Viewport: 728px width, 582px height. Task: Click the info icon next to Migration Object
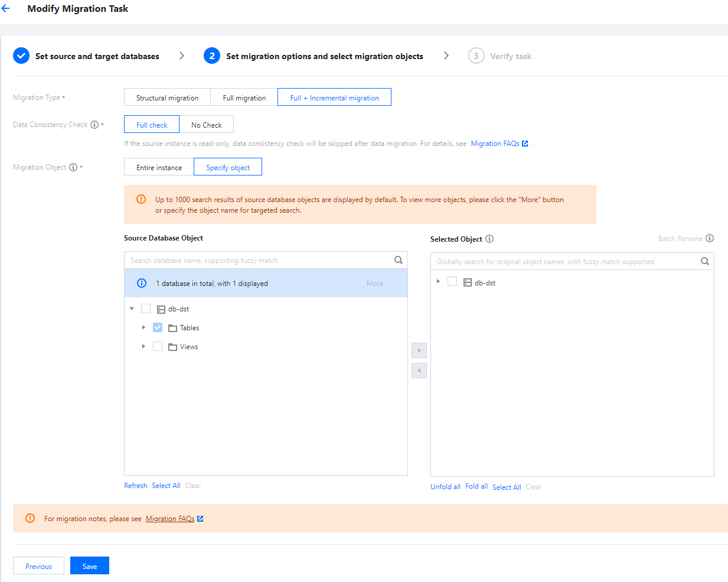tap(73, 167)
